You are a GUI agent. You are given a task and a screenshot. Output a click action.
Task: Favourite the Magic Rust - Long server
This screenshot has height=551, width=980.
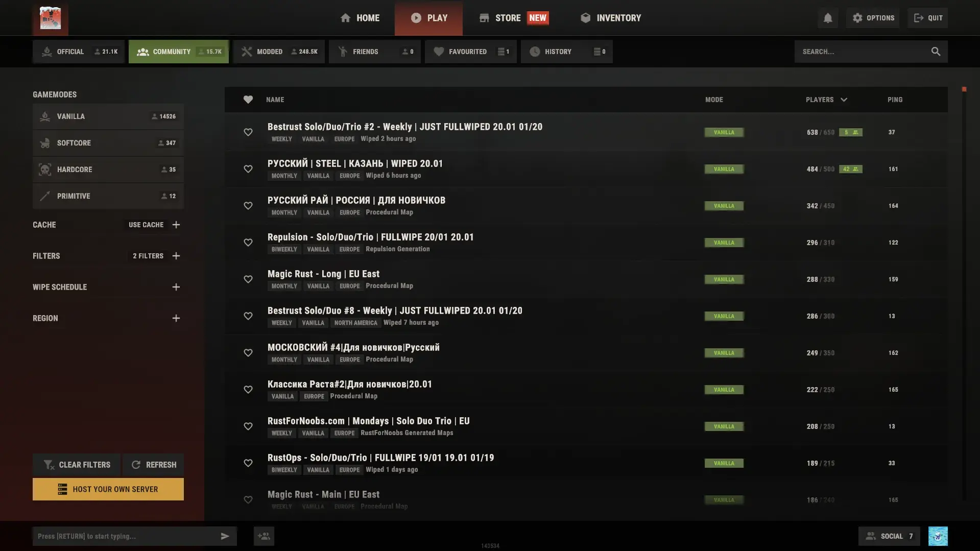coord(248,279)
